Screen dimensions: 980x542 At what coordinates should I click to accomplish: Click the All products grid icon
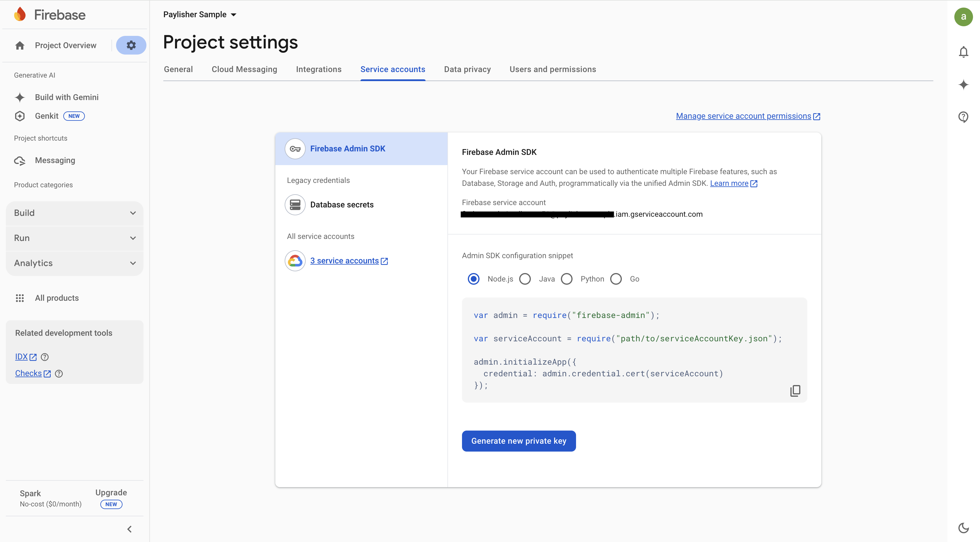pos(20,298)
